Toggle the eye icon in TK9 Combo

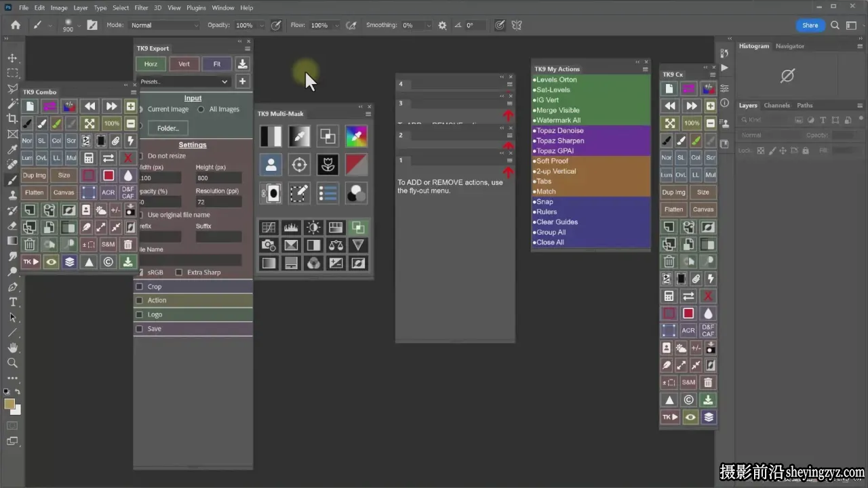tap(50, 262)
